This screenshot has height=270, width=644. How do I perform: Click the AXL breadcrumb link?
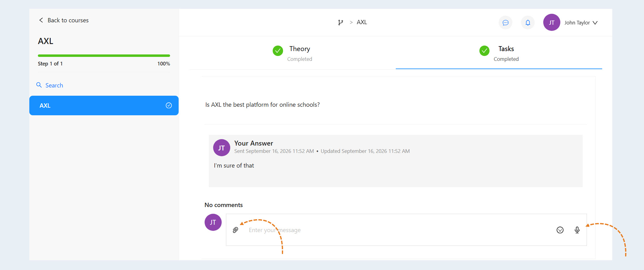point(362,22)
